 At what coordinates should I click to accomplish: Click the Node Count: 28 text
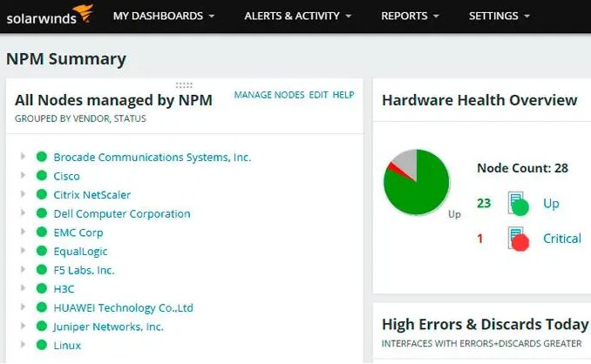click(522, 168)
